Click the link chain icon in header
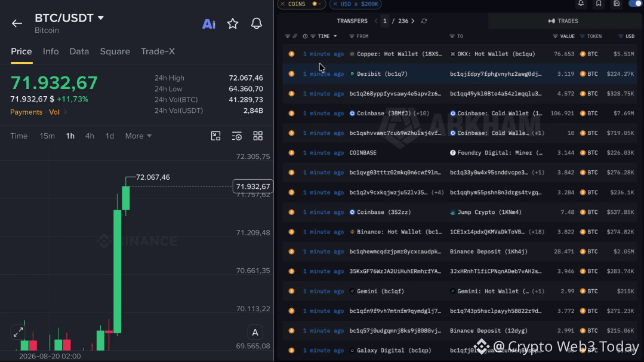Viewport: 644px width, 362px height. (295, 36)
